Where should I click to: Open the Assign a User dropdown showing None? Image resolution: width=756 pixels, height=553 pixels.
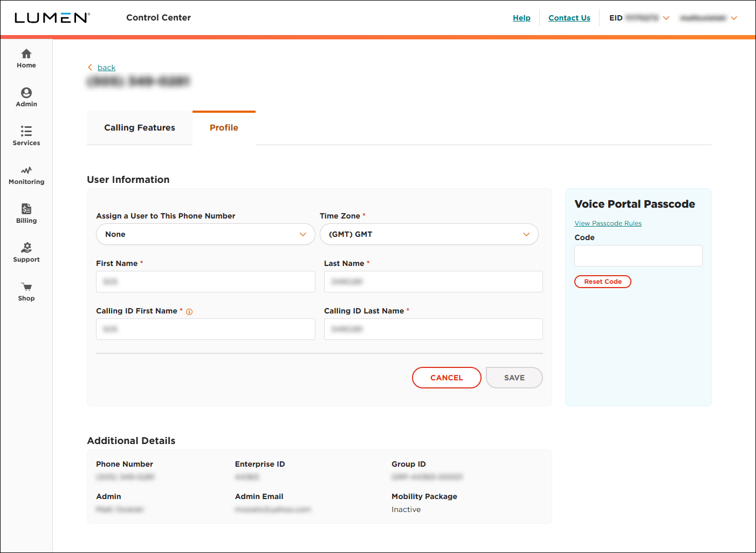tap(205, 234)
